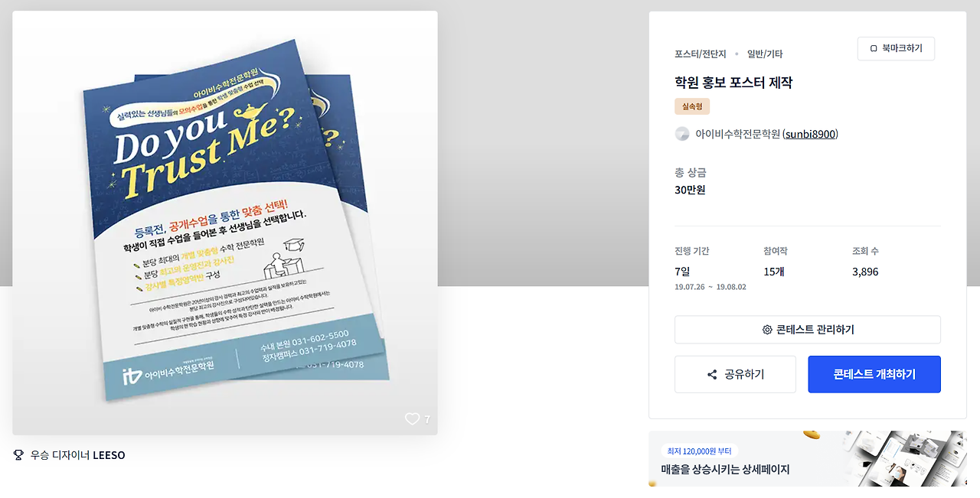
Task: Click the 아이비수학전문학원 profile avatar
Action: coord(682,134)
